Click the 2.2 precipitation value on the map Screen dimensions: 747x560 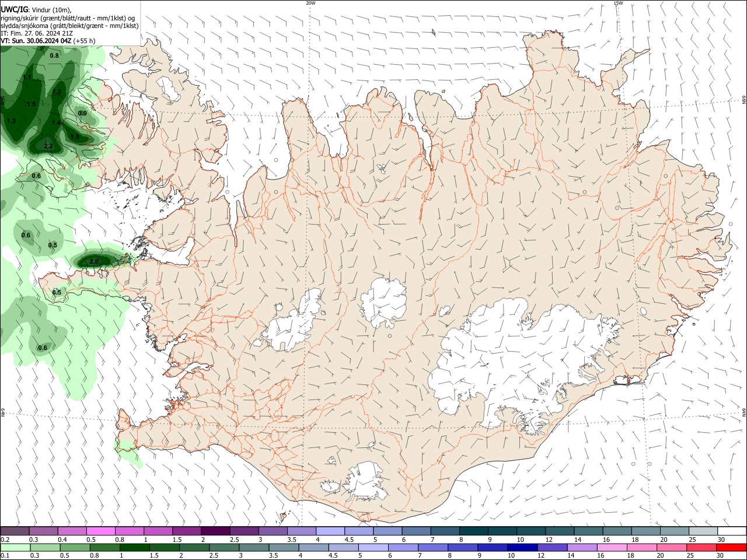point(48,146)
